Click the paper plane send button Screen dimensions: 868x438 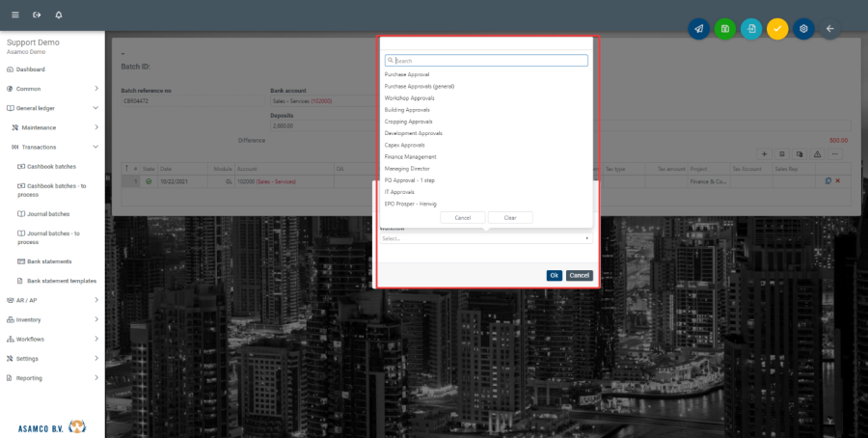tap(698, 29)
